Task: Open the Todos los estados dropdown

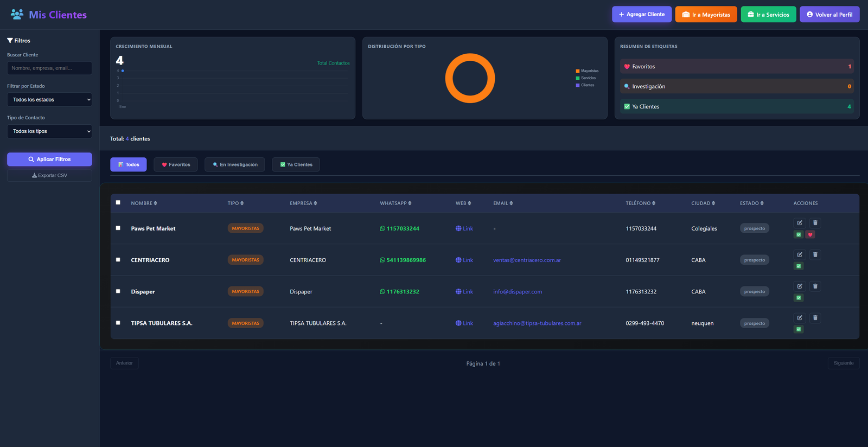Action: point(49,100)
